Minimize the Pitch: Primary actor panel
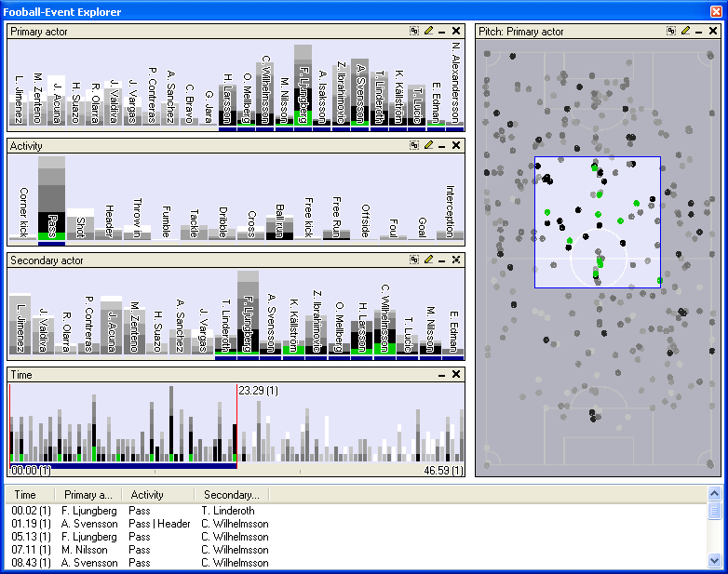The width and height of the screenshot is (728, 574). 699,32
